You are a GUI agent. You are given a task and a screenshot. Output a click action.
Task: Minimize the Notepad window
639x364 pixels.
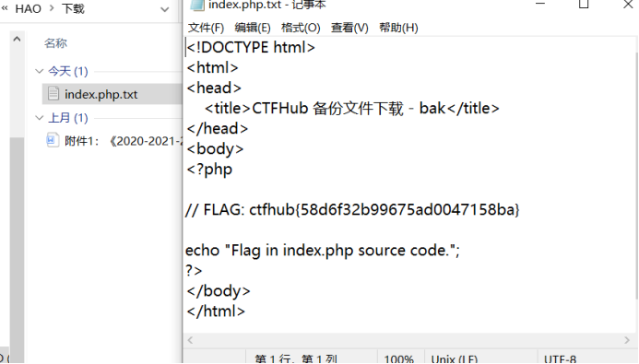point(540,4)
